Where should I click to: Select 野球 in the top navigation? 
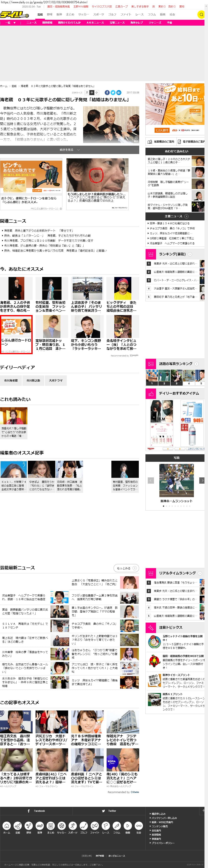click(x=49, y=15)
